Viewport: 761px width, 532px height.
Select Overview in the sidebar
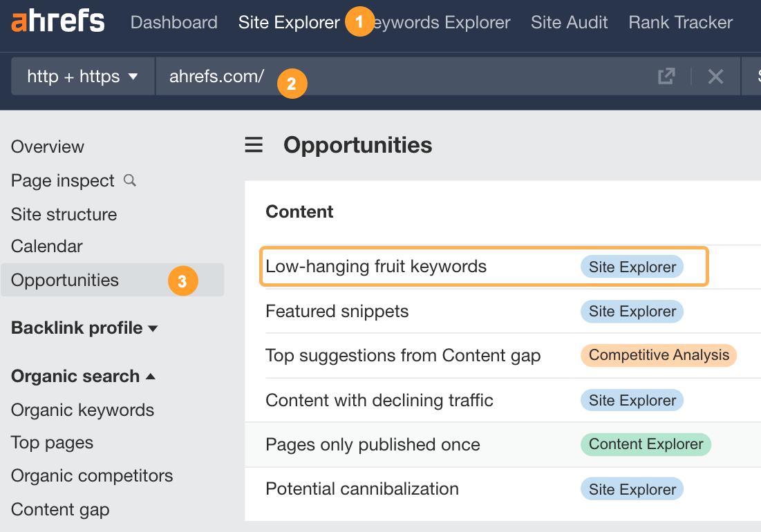47,146
